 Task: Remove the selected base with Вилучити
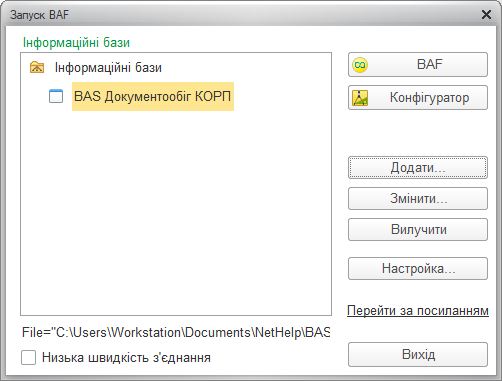(x=418, y=230)
